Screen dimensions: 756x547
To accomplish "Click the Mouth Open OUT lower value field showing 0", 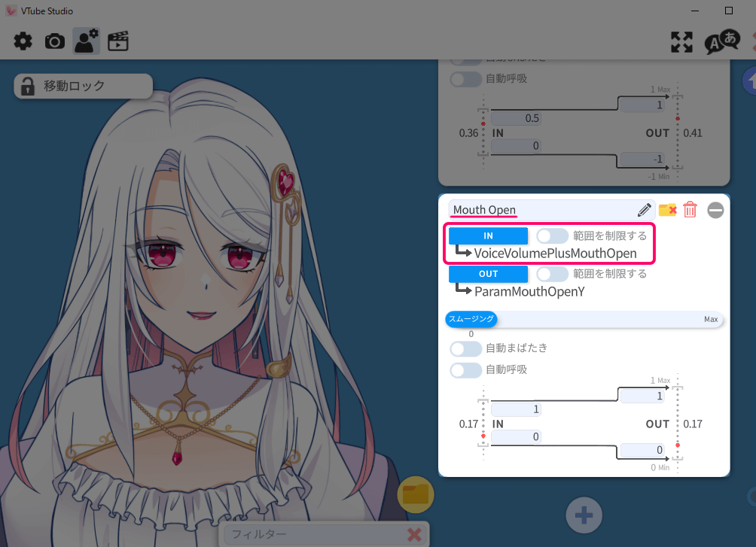I will [643, 450].
